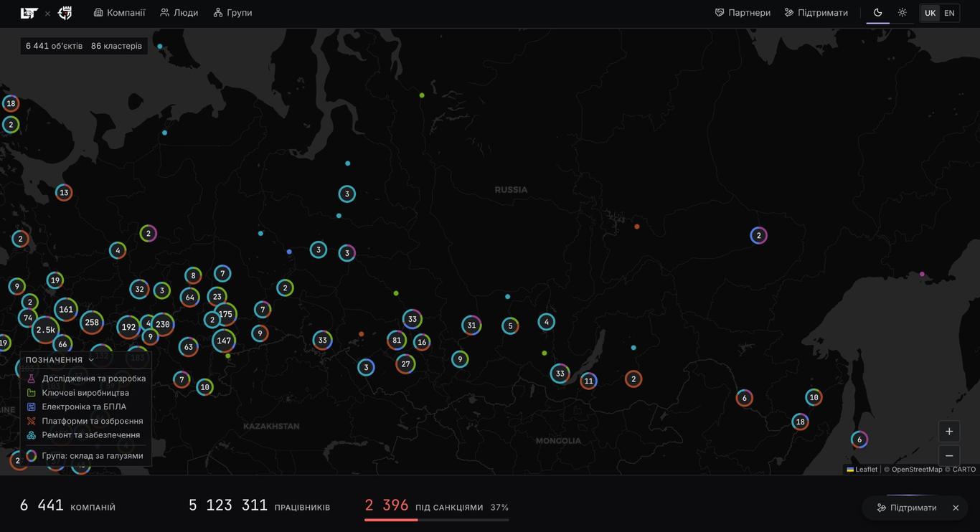Select the cluster marker labeled 161

[x=66, y=310]
